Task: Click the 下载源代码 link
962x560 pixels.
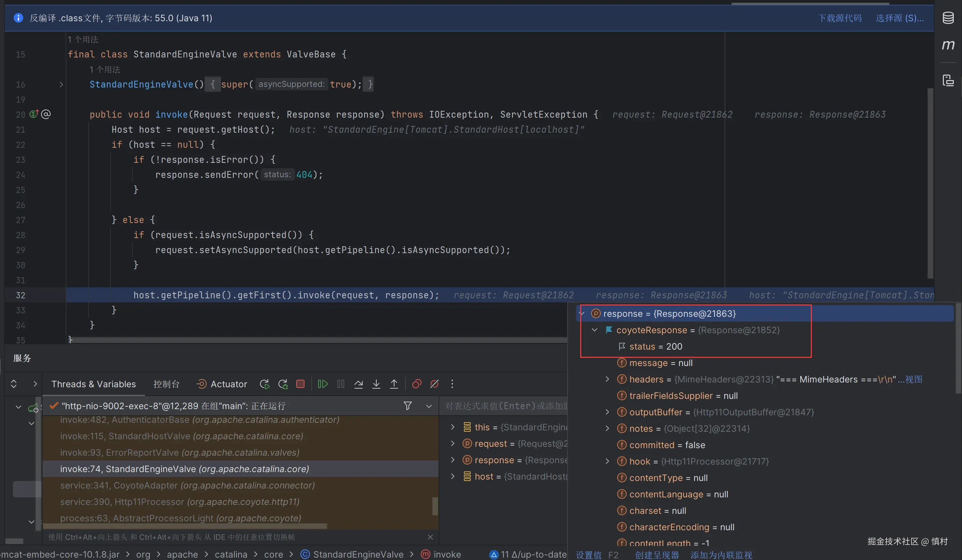Action: (x=840, y=18)
